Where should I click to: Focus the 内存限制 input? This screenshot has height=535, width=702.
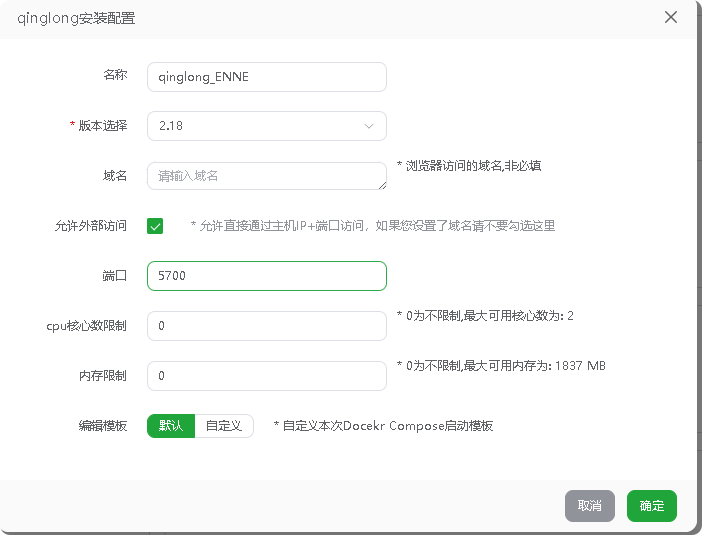266,376
